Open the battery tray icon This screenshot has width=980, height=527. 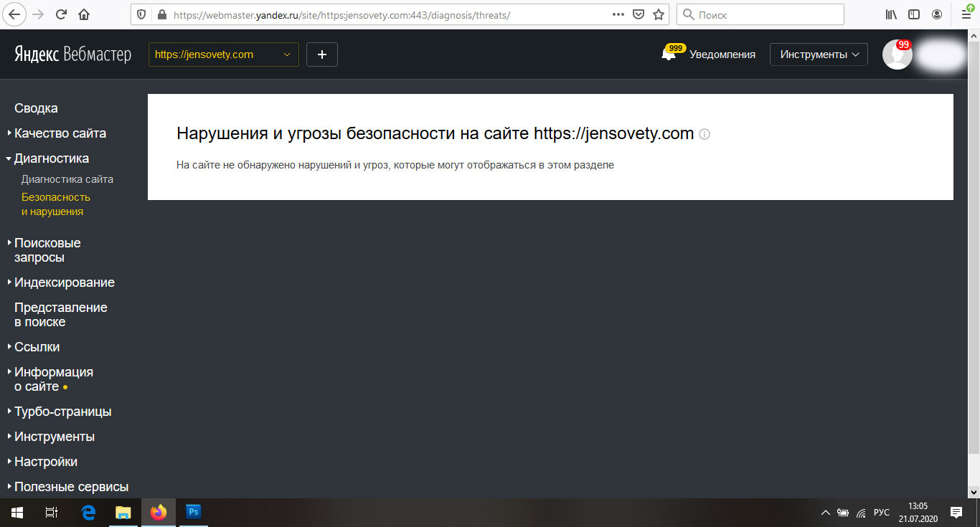(x=843, y=513)
